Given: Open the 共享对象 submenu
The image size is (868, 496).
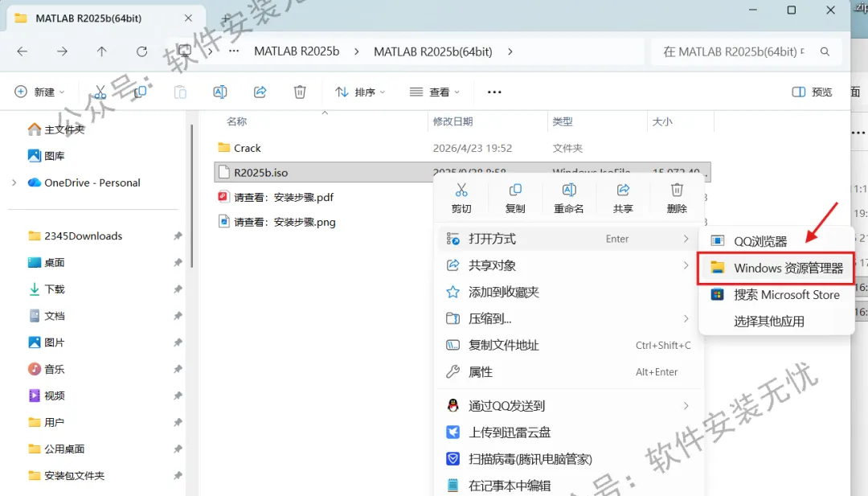Looking at the screenshot, I should click(568, 265).
